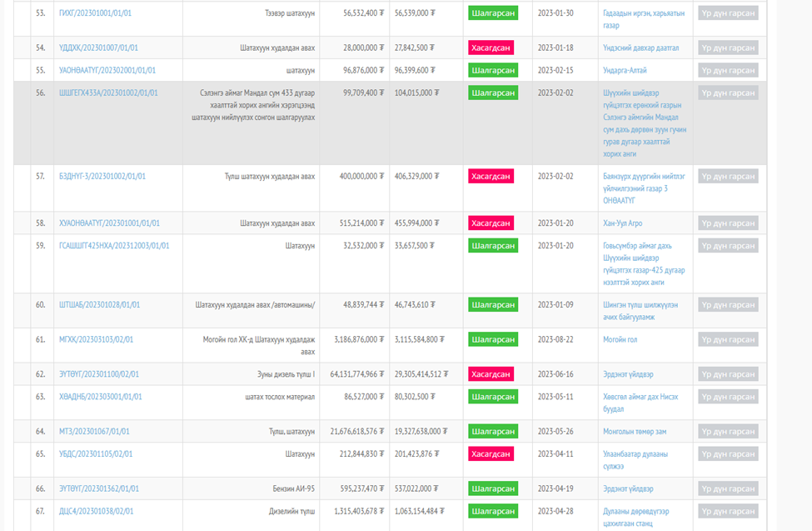The width and height of the screenshot is (812, 531).
Task: Click Үр дүн гарсан button in row 63
Action: (728, 397)
